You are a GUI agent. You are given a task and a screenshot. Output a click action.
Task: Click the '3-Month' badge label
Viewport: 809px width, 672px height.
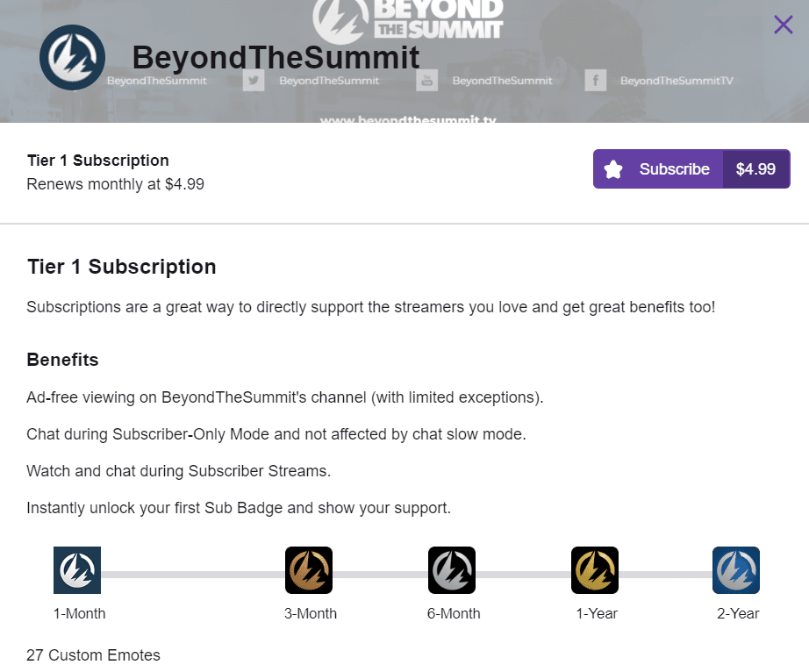pyautogui.click(x=311, y=613)
